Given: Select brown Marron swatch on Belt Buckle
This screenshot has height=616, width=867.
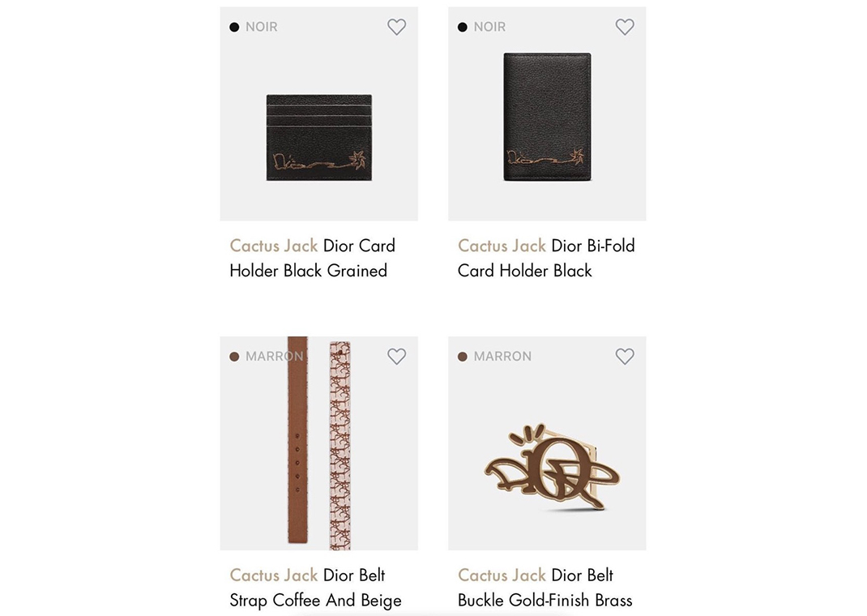Looking at the screenshot, I should tap(463, 357).
